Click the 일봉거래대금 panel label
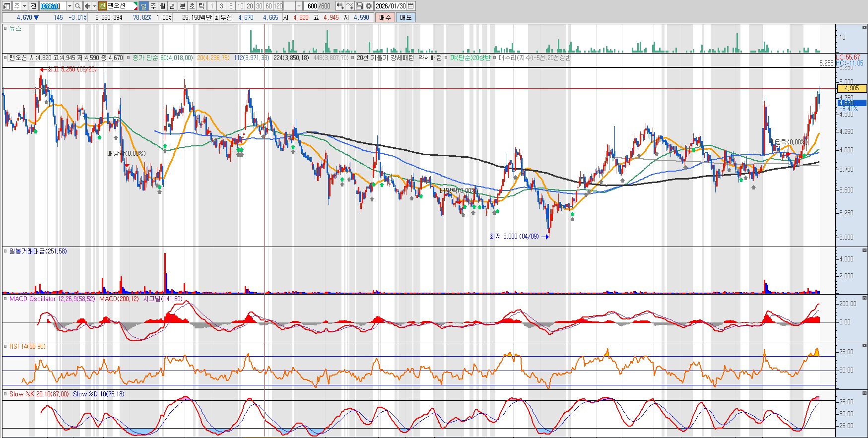This screenshot has width=868, height=438. pyautogui.click(x=38, y=251)
